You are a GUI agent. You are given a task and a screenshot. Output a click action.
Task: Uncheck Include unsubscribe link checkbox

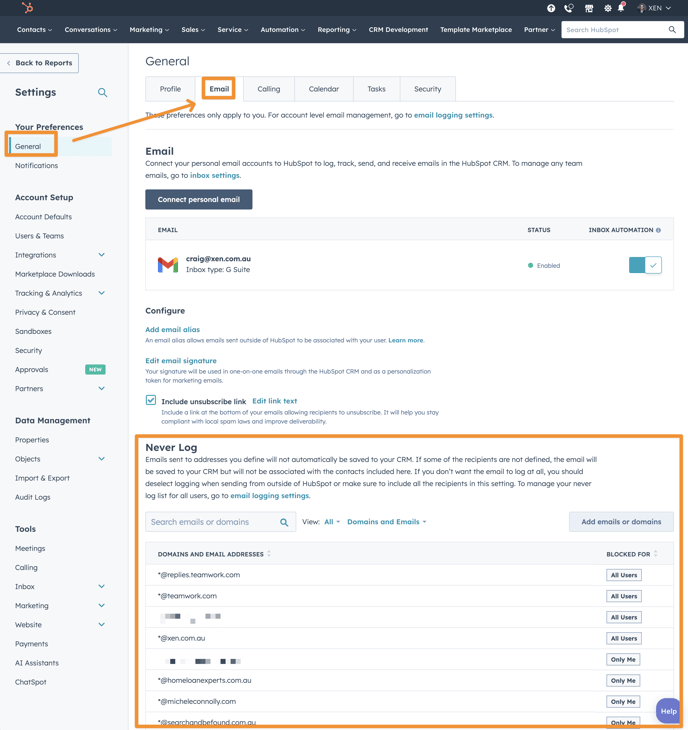point(151,400)
